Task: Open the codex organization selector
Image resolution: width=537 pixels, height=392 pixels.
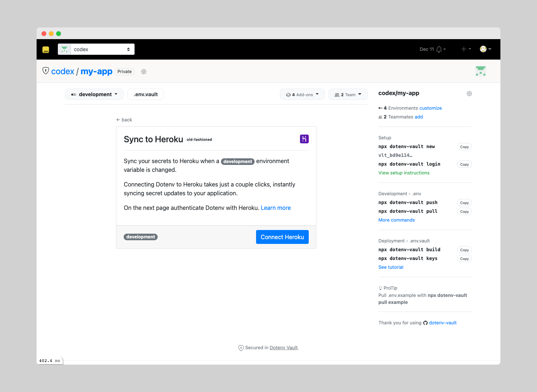Action: (x=96, y=49)
